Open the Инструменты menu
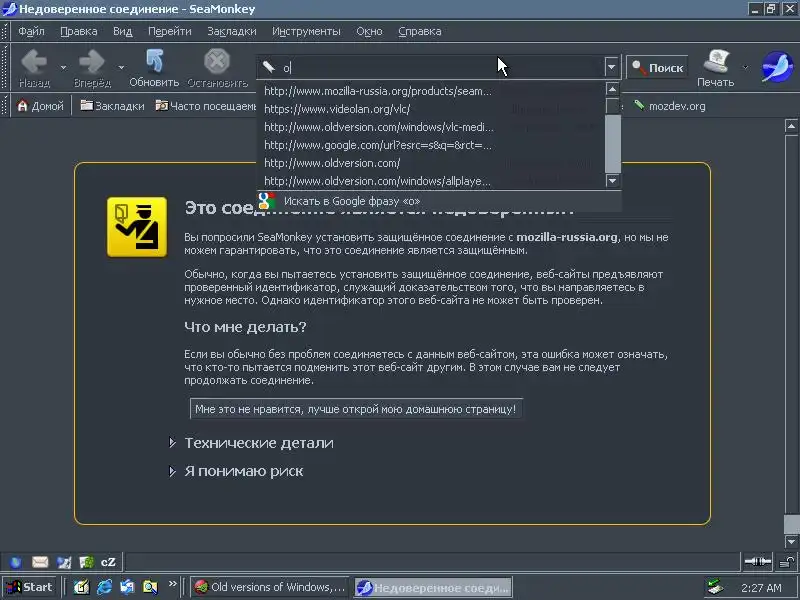Image resolution: width=800 pixels, height=600 pixels. [x=306, y=31]
